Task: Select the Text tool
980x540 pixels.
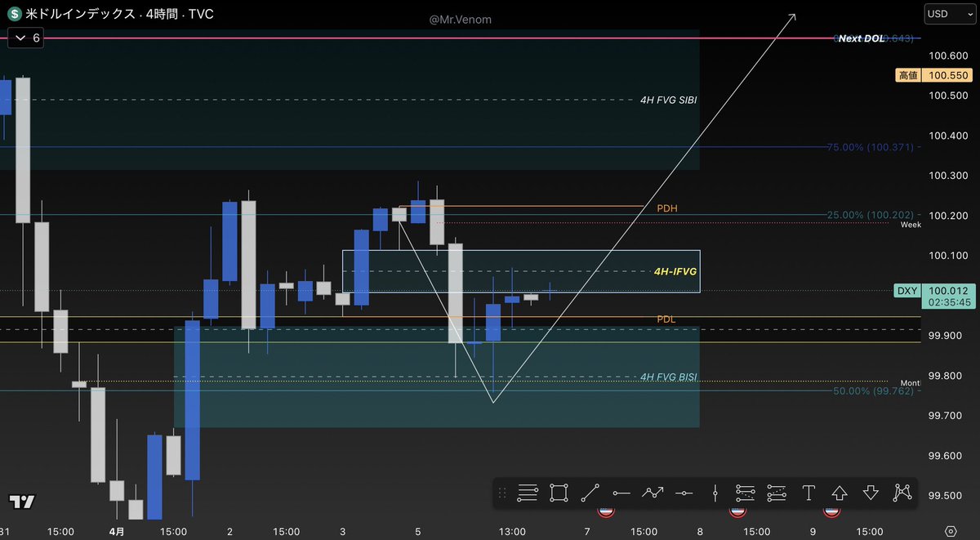Action: pos(808,493)
